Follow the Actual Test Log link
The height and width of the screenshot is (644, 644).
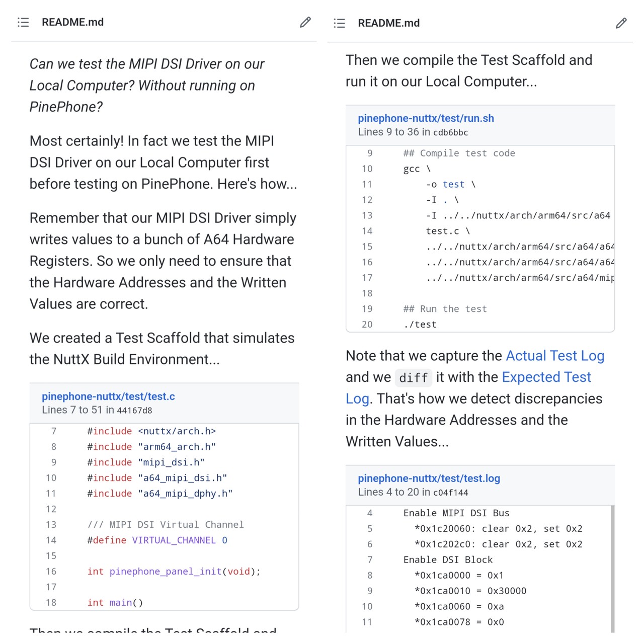[555, 356]
